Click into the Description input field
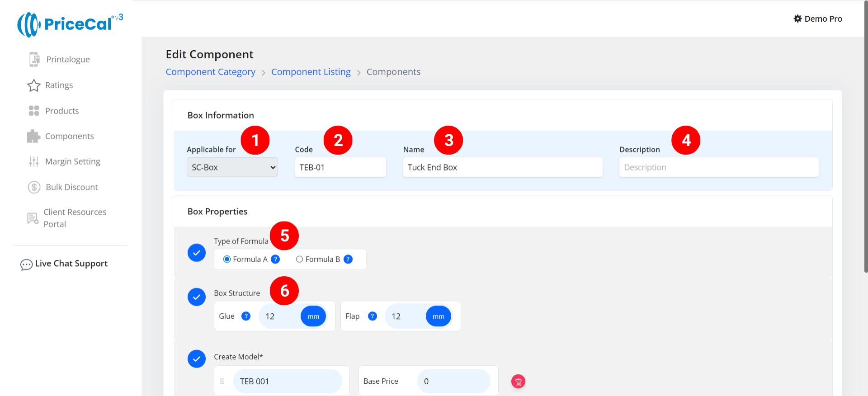The width and height of the screenshot is (868, 396). (718, 167)
